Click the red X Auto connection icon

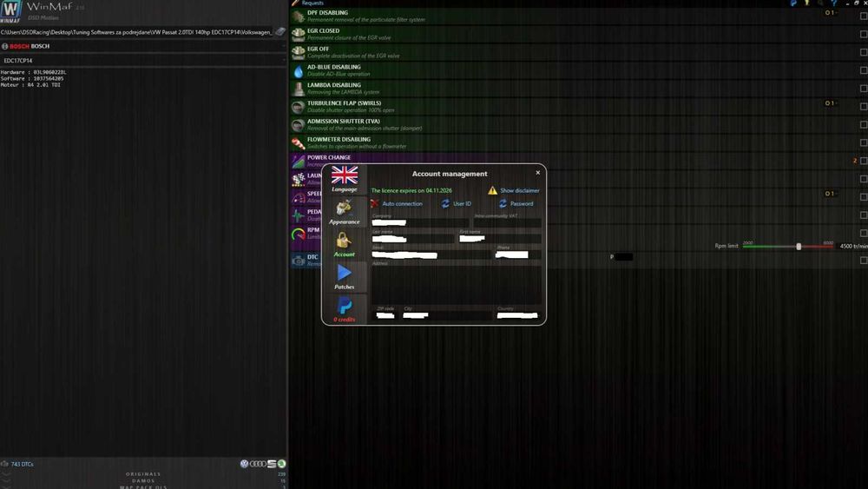(375, 203)
